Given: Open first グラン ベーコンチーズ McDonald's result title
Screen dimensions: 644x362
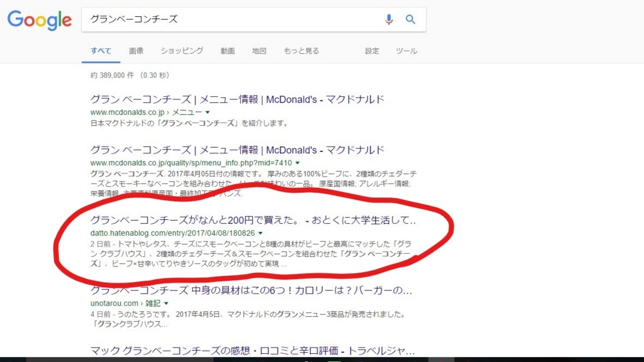Looking at the screenshot, I should click(237, 99).
